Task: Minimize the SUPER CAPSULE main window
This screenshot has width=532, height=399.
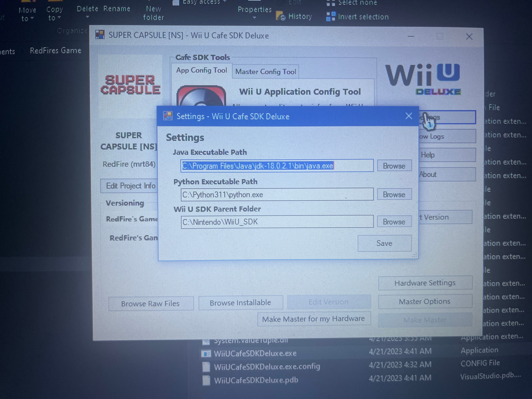Action: pos(411,37)
